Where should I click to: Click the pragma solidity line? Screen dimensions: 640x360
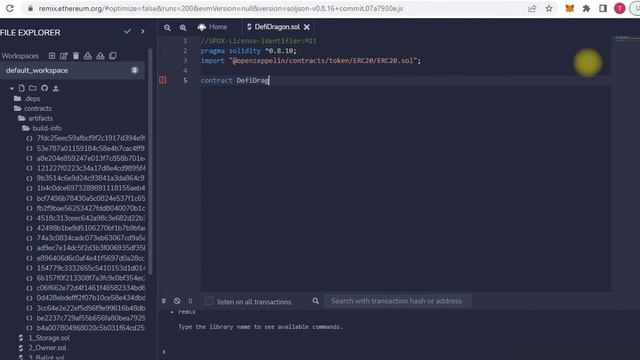pos(248,51)
